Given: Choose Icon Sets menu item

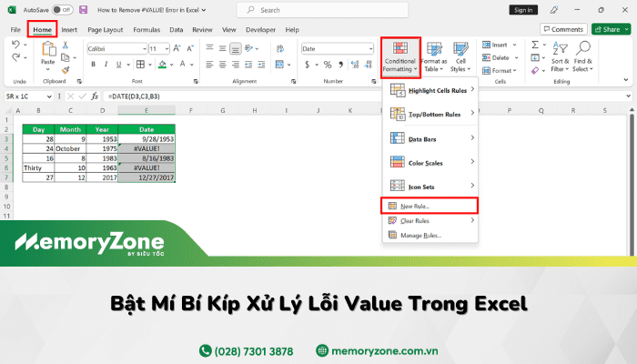Looking at the screenshot, I should coord(430,187).
